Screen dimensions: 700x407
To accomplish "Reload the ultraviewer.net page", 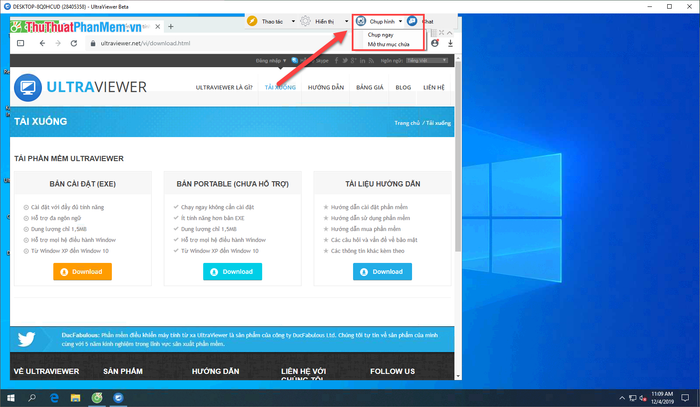I will click(x=74, y=43).
